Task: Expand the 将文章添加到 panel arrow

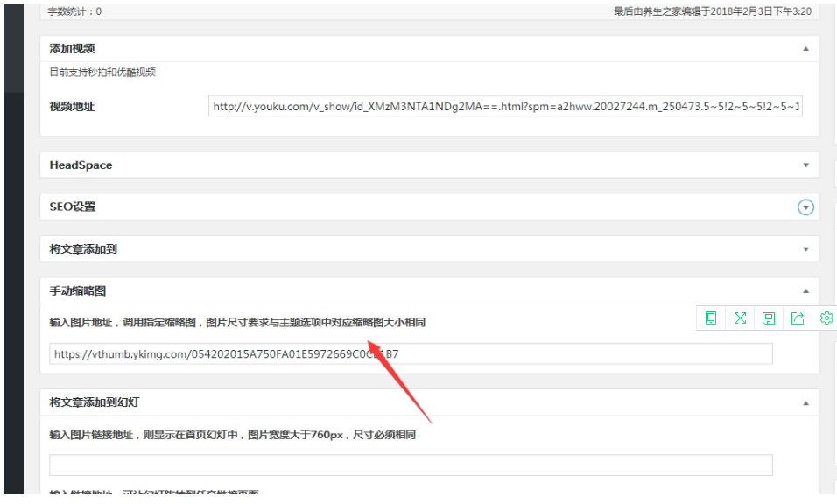Action: (x=805, y=249)
